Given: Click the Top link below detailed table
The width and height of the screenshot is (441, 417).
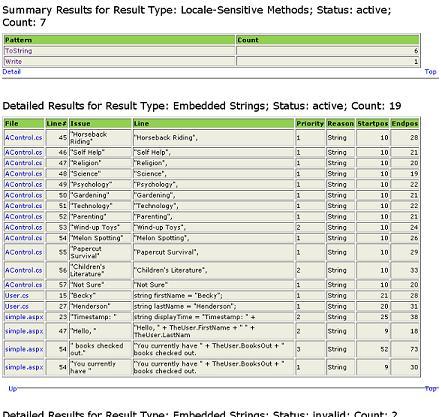Looking at the screenshot, I should (430, 388).
